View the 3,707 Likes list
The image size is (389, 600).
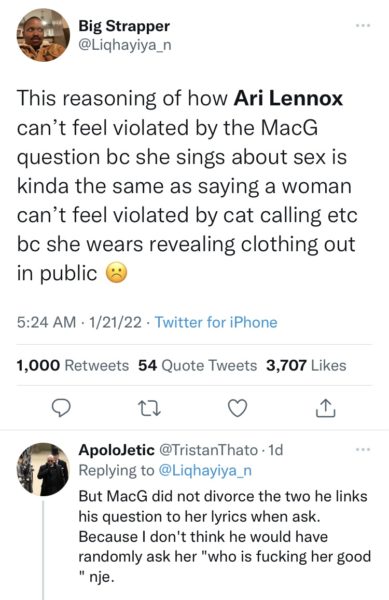(x=306, y=365)
